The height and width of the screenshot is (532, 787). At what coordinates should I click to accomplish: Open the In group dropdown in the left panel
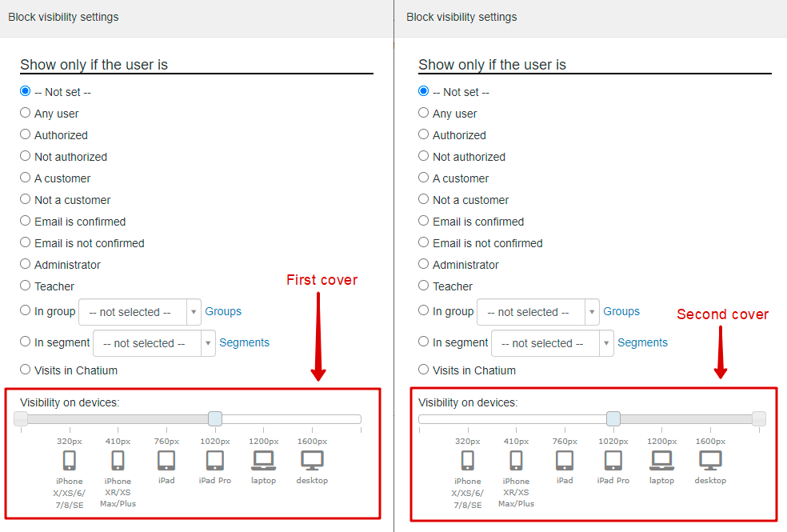pos(140,312)
